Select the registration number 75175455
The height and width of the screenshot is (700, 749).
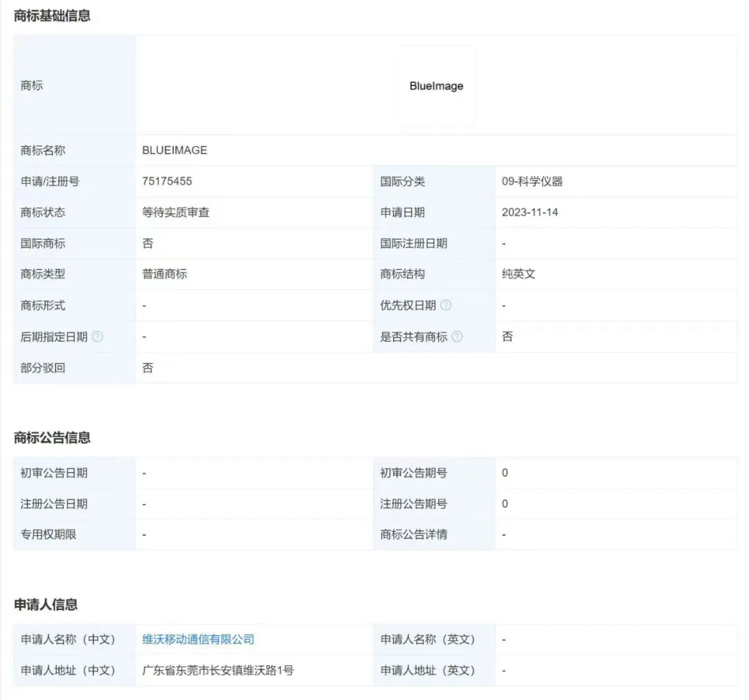[x=167, y=182]
